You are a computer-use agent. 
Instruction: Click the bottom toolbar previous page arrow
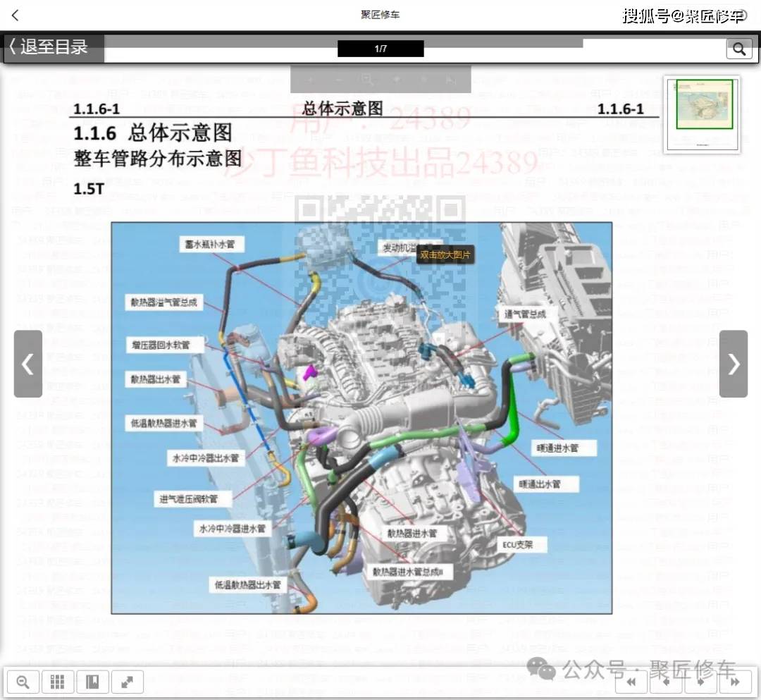click(666, 682)
